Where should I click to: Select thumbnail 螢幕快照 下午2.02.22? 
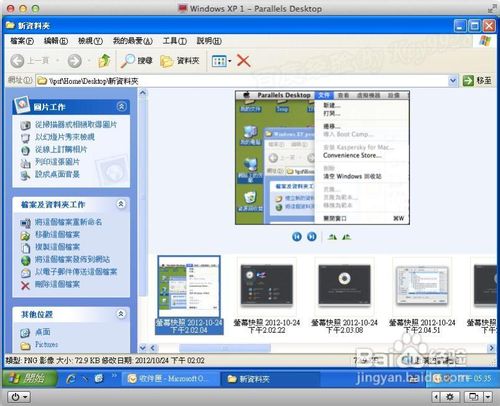coord(267,295)
